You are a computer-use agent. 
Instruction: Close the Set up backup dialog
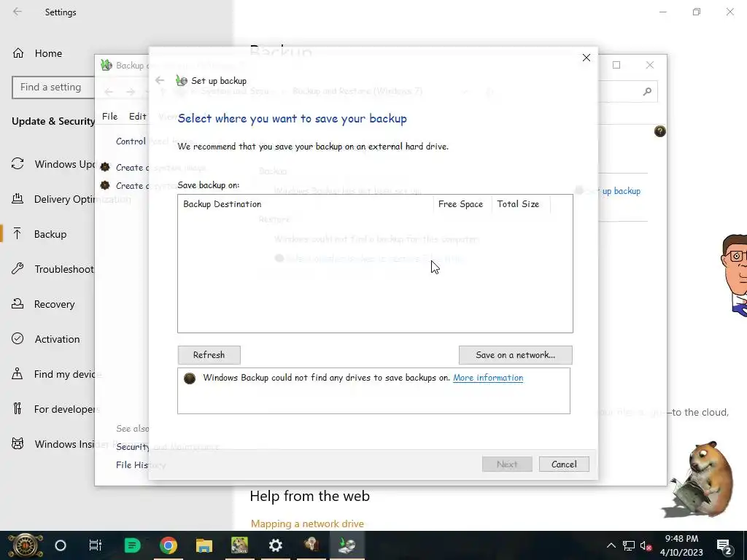[x=587, y=58]
